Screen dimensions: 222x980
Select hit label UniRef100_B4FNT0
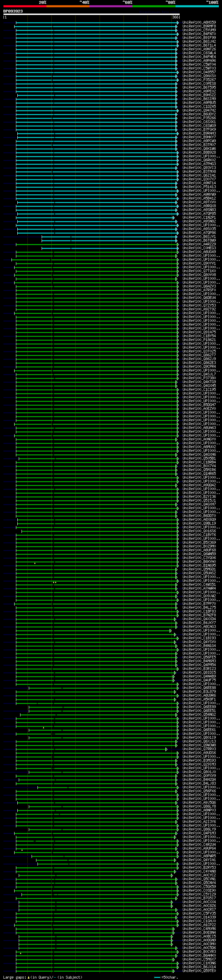[x=199, y=34]
